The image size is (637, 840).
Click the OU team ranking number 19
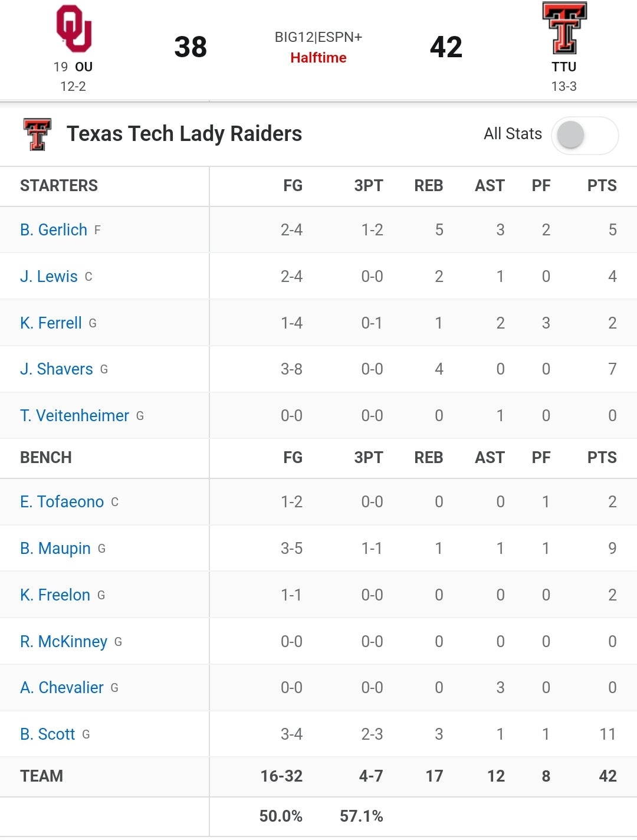tap(61, 67)
